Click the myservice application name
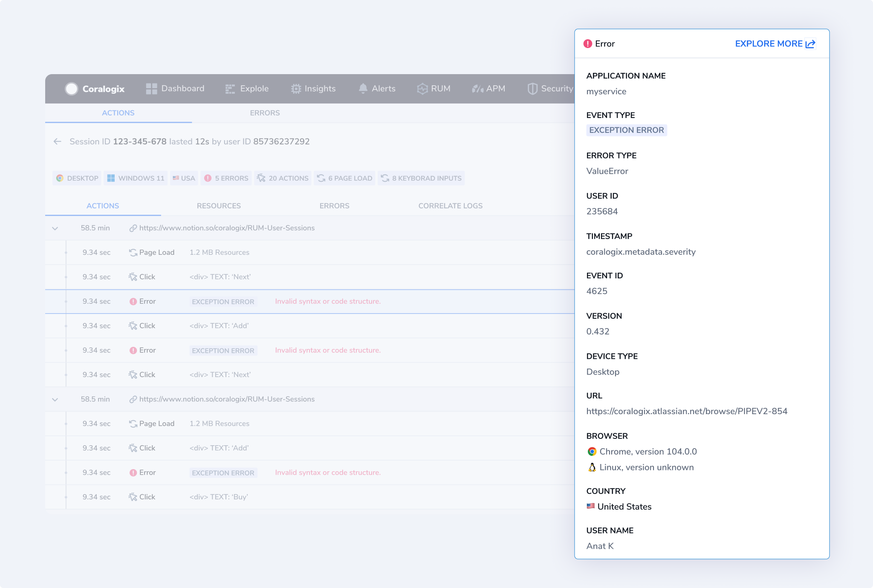 (x=606, y=92)
